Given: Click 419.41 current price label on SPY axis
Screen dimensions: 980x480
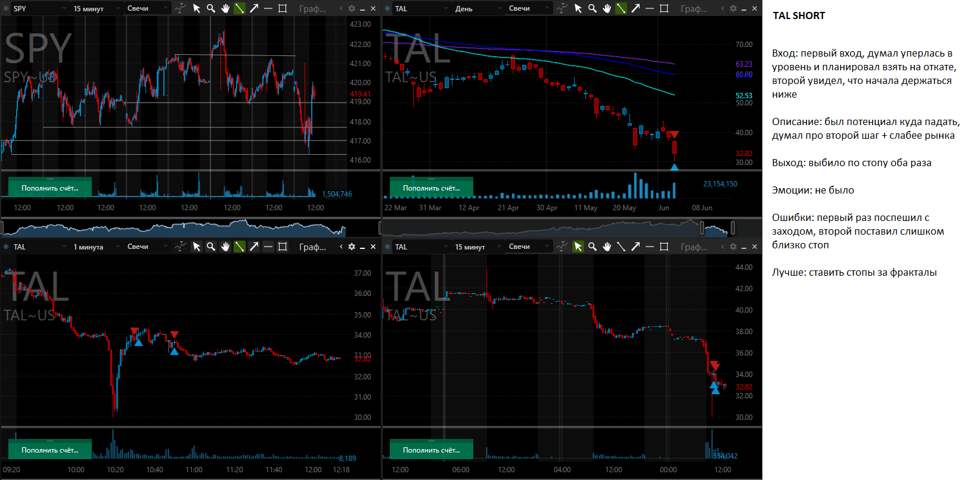Looking at the screenshot, I should (x=360, y=93).
